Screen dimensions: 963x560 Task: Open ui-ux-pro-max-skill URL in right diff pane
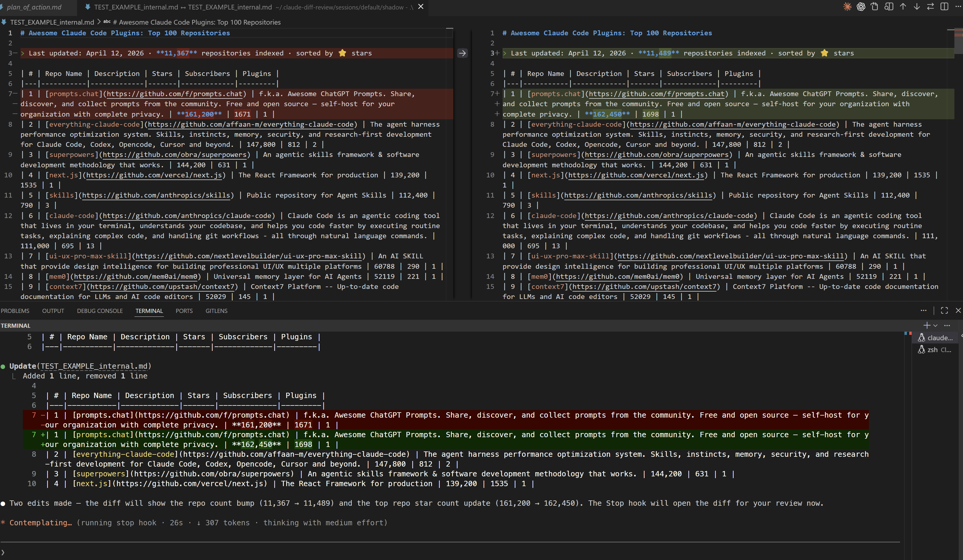[731, 256]
